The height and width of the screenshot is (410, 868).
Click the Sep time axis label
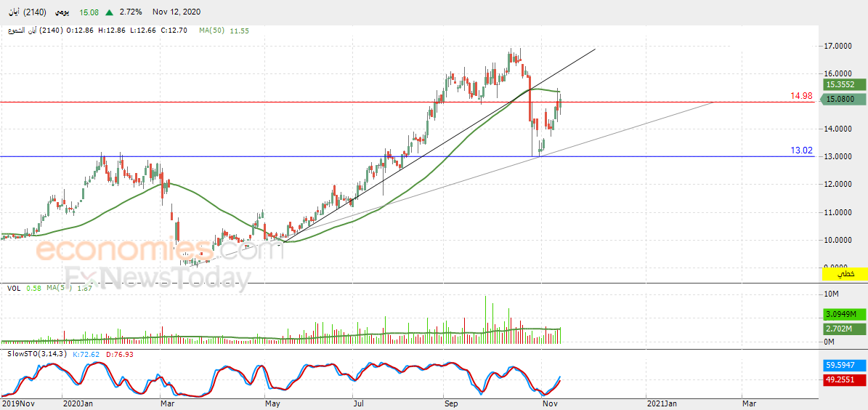coord(450,404)
